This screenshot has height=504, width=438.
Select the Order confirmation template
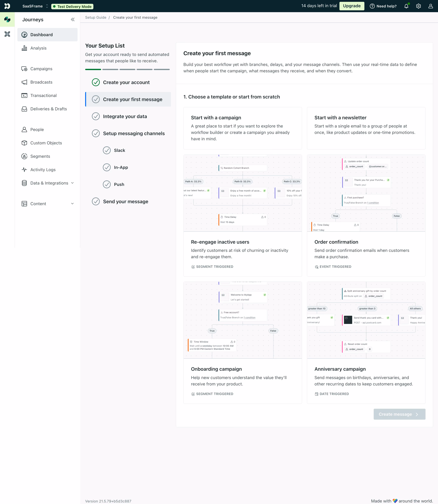click(366, 216)
